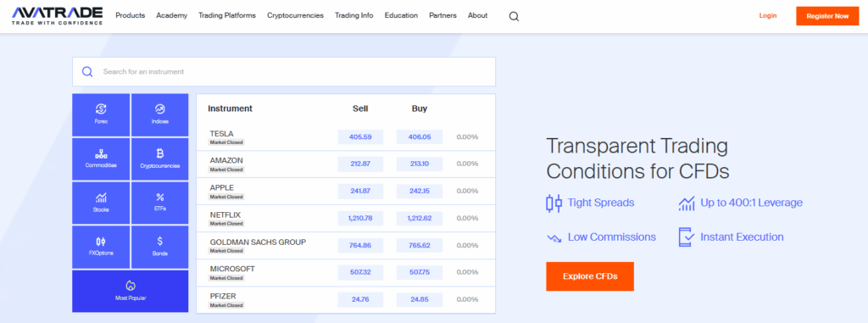Focus the Search for an instrument field
The height and width of the screenshot is (323, 868).
pos(284,71)
